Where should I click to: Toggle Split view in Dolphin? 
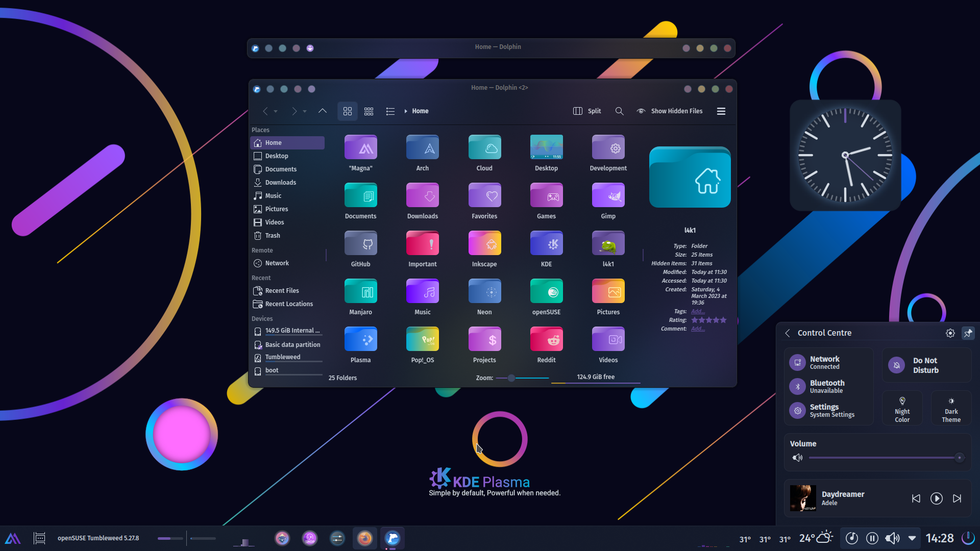tap(587, 111)
